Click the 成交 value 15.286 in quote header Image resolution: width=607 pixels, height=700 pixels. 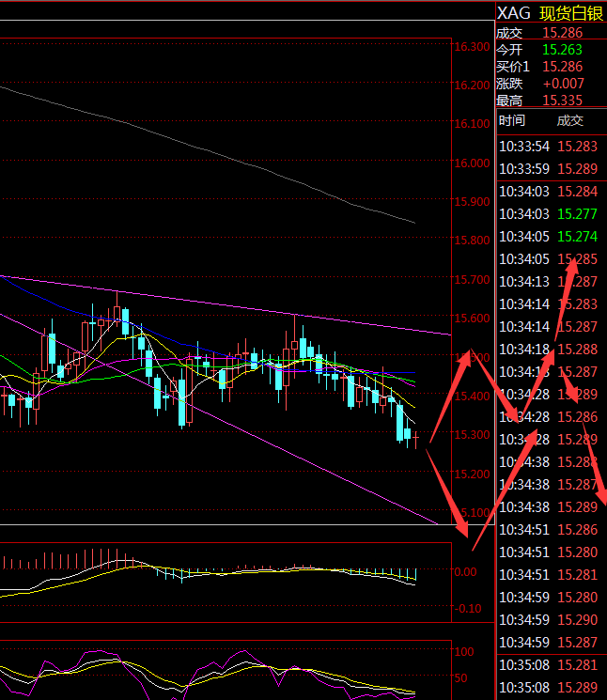click(562, 33)
